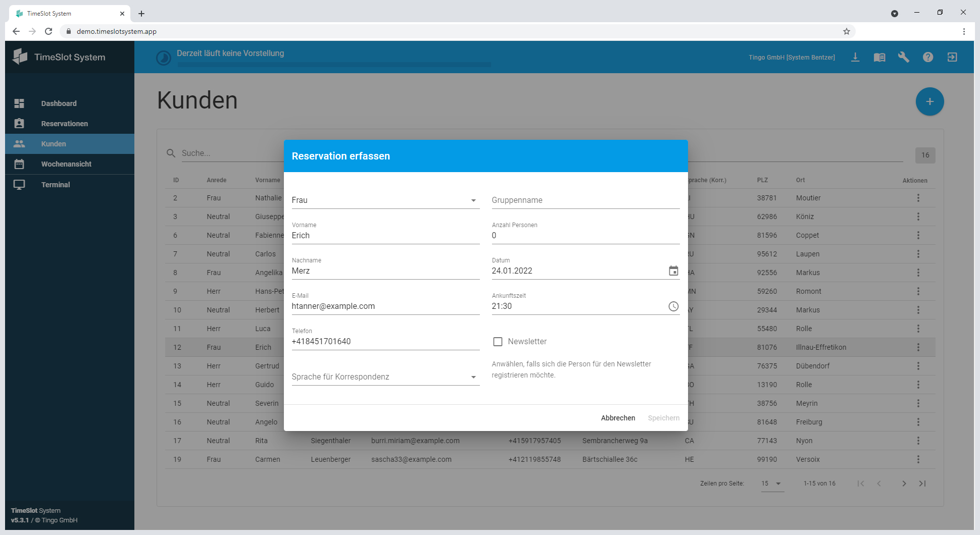Screen dimensions: 980x535
Task: Open actions menu for Moutier row
Action: pos(918,198)
